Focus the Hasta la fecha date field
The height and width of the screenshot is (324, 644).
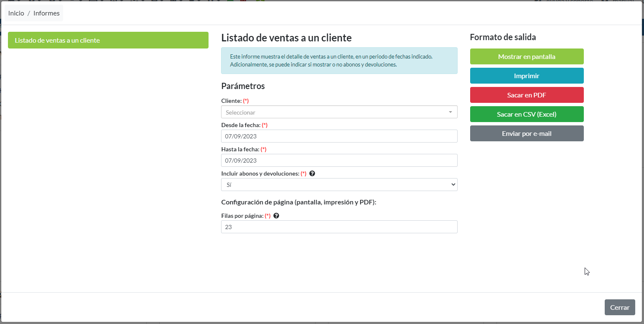click(x=339, y=161)
